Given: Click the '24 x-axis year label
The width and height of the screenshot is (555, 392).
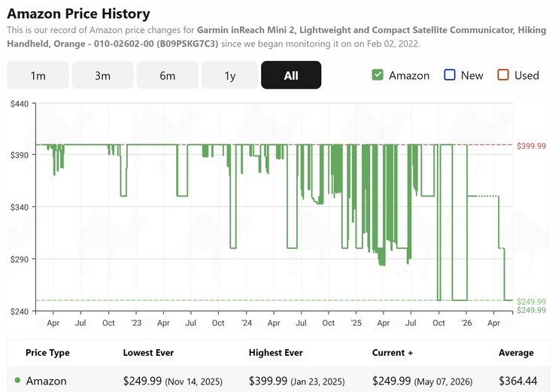Looking at the screenshot, I should click(x=247, y=323).
